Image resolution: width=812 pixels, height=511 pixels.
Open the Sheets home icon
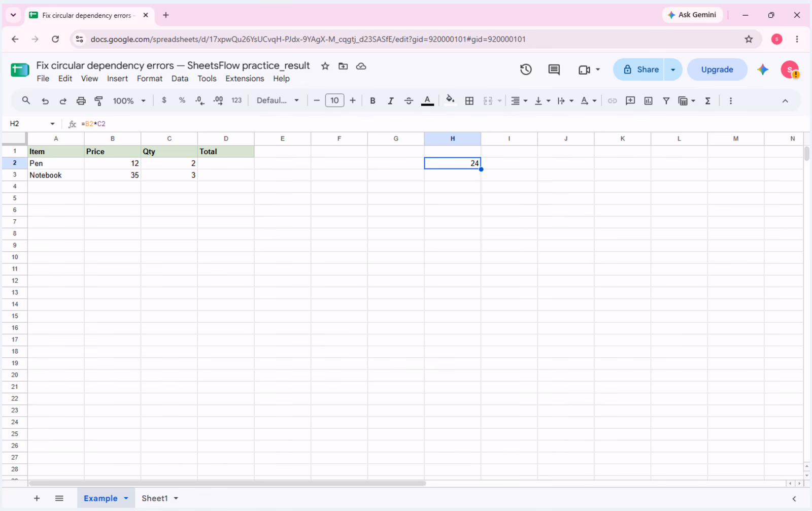(20, 70)
